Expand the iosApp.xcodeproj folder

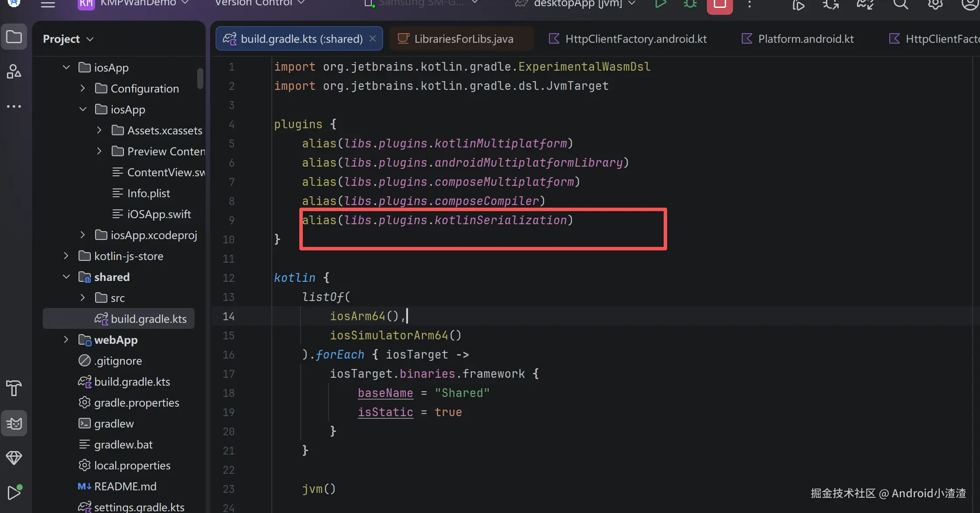[x=83, y=235]
